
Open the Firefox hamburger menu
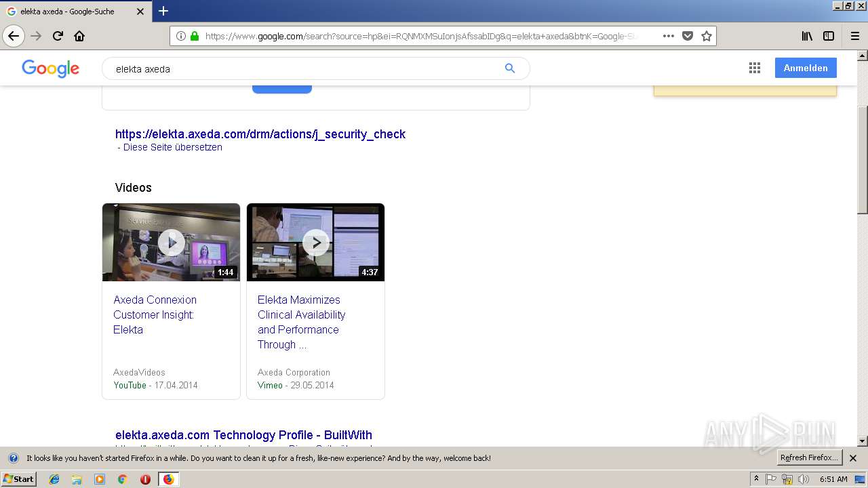854,36
